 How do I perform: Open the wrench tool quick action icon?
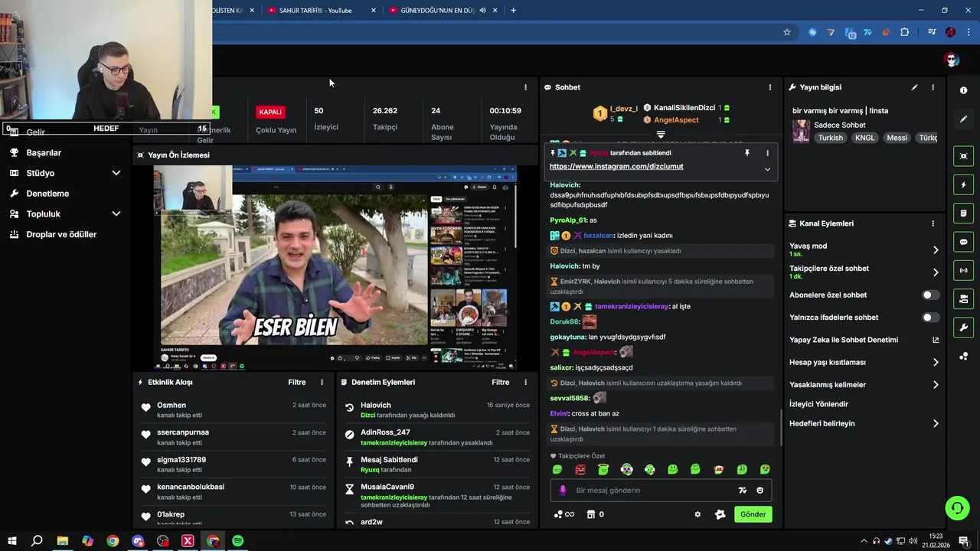(x=963, y=328)
